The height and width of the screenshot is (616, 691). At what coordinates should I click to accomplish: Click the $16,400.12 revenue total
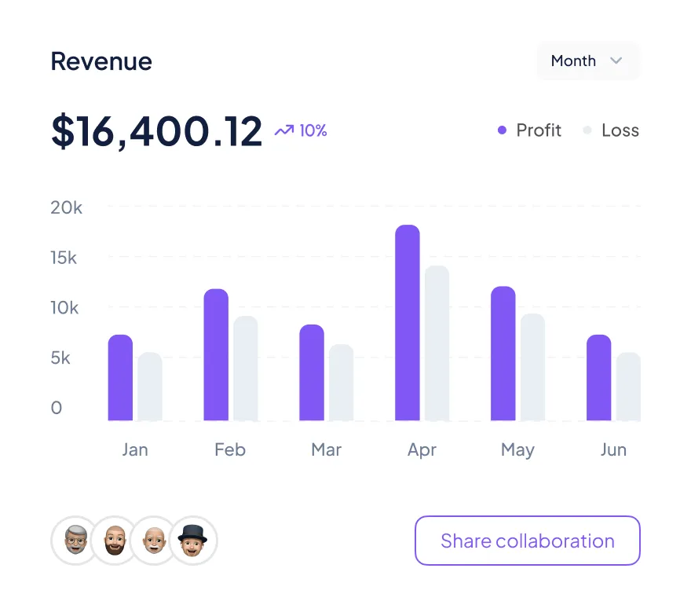(x=156, y=131)
